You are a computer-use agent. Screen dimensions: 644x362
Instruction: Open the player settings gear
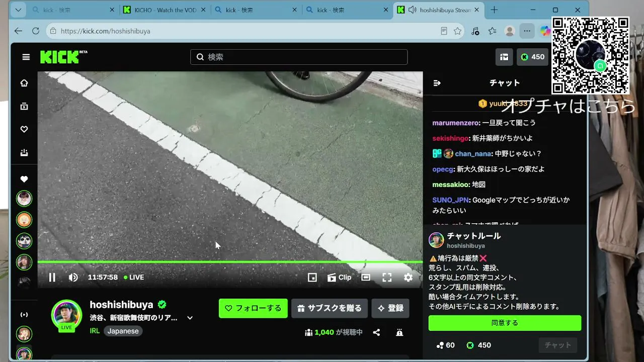tap(408, 277)
